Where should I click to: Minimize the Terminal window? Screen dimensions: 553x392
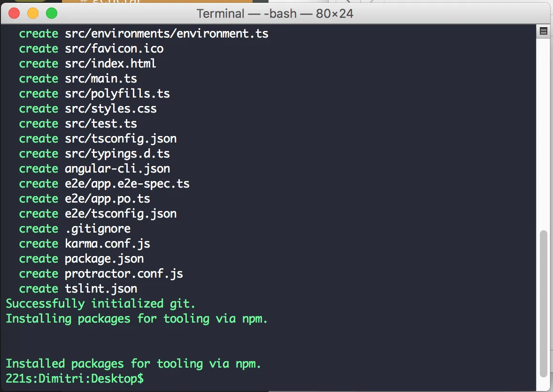[33, 14]
